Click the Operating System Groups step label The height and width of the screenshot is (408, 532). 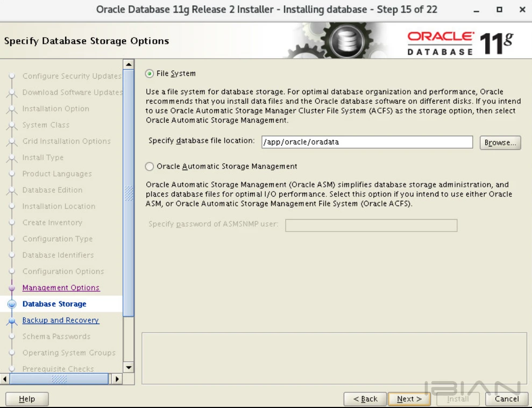[x=69, y=353]
